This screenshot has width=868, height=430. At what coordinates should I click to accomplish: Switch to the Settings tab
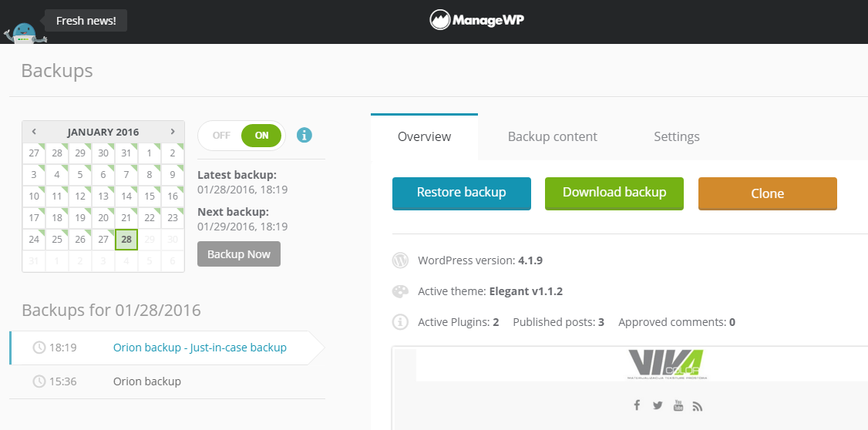pos(676,136)
